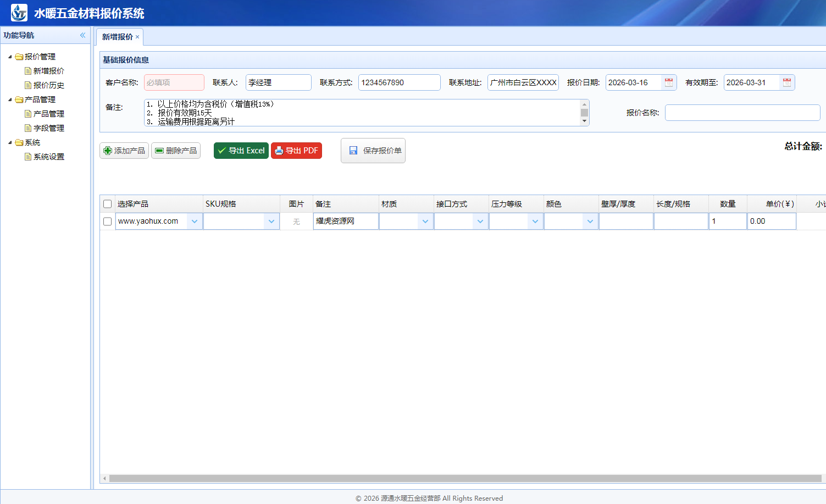826x504 pixels.
Task: Switch to the 新增报价 tab
Action: [117, 37]
